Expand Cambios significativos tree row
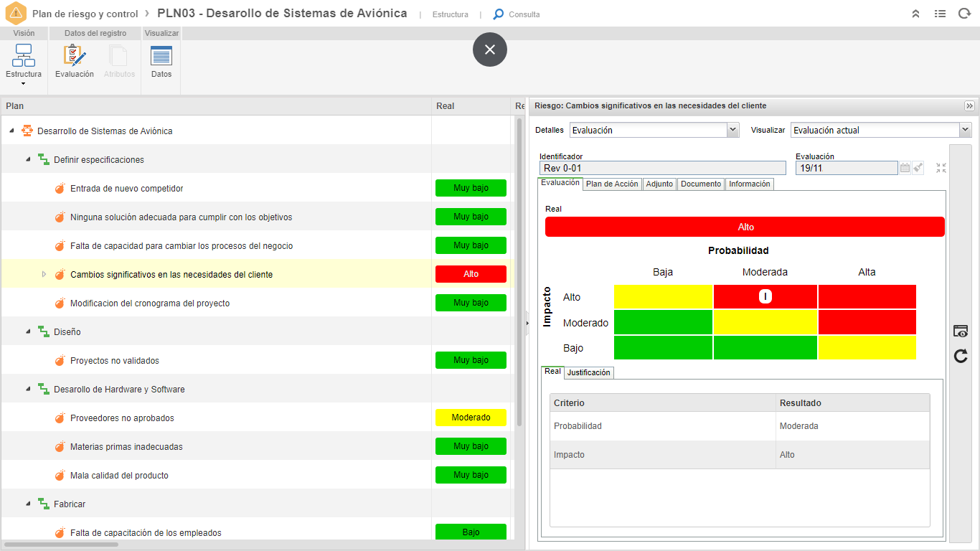 pyautogui.click(x=44, y=274)
